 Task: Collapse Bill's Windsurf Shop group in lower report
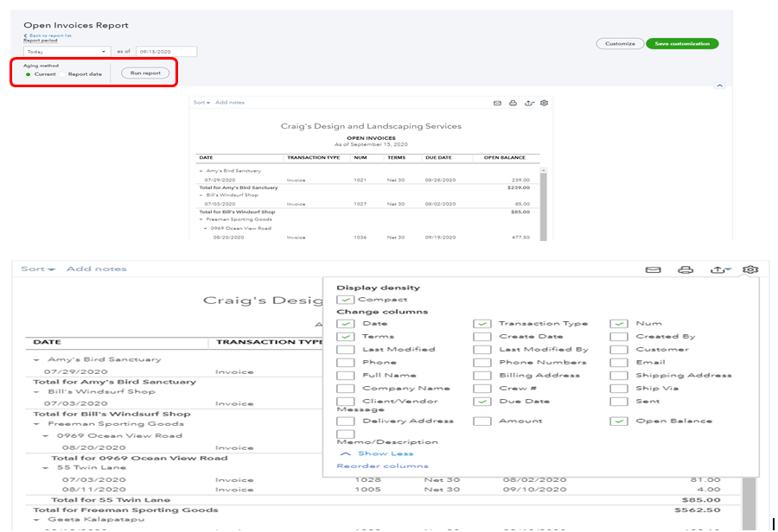[x=36, y=392]
